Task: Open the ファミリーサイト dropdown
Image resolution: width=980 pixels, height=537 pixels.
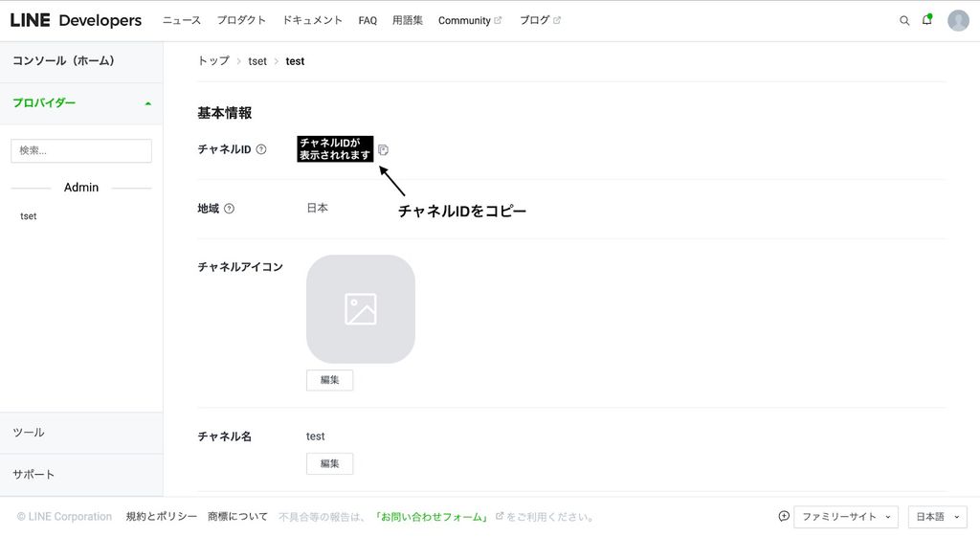Action: tap(846, 517)
